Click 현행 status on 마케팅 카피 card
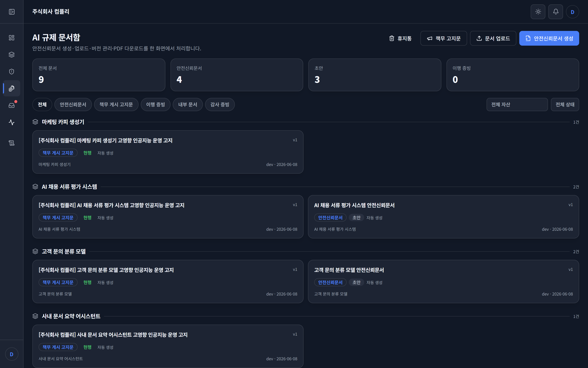588x368 pixels. point(87,153)
